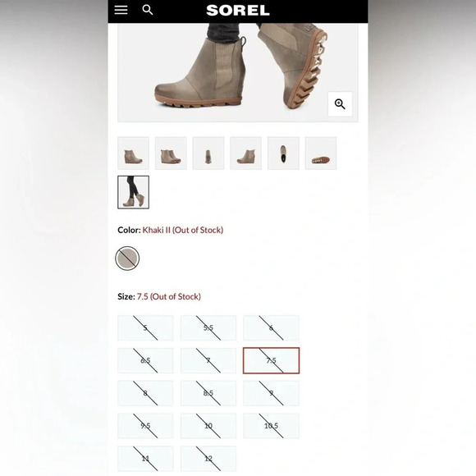Choose size 9
The width and height of the screenshot is (476, 476).
pos(271,393)
